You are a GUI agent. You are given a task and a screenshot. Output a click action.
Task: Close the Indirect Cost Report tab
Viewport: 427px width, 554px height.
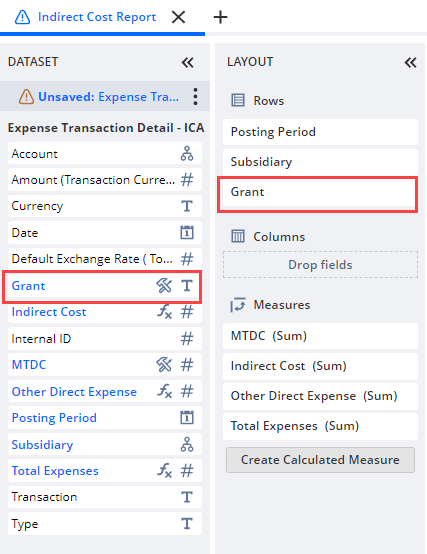pyautogui.click(x=178, y=17)
